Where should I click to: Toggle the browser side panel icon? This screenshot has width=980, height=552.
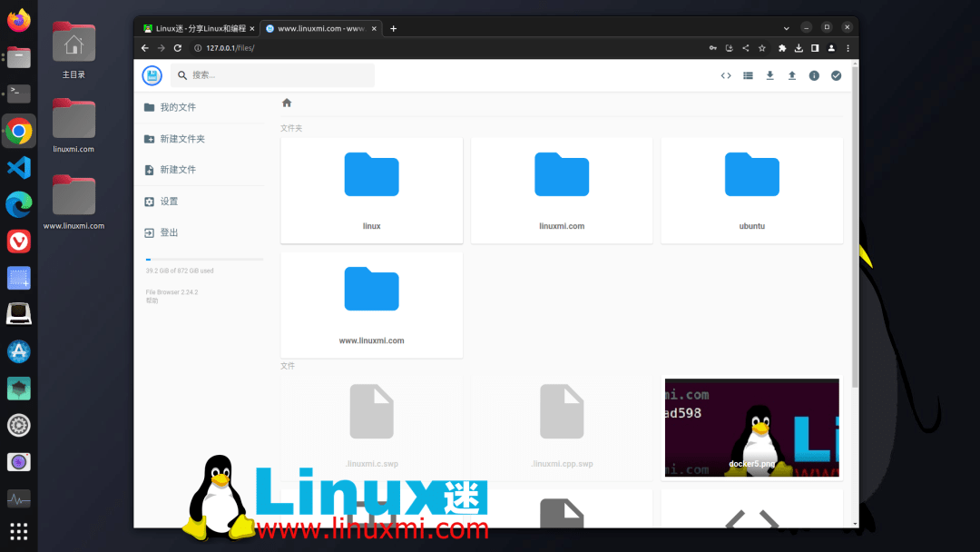point(815,48)
